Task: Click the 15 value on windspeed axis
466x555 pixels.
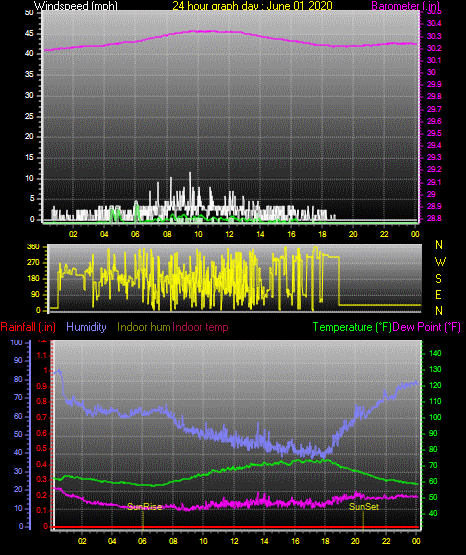Action: coord(29,157)
